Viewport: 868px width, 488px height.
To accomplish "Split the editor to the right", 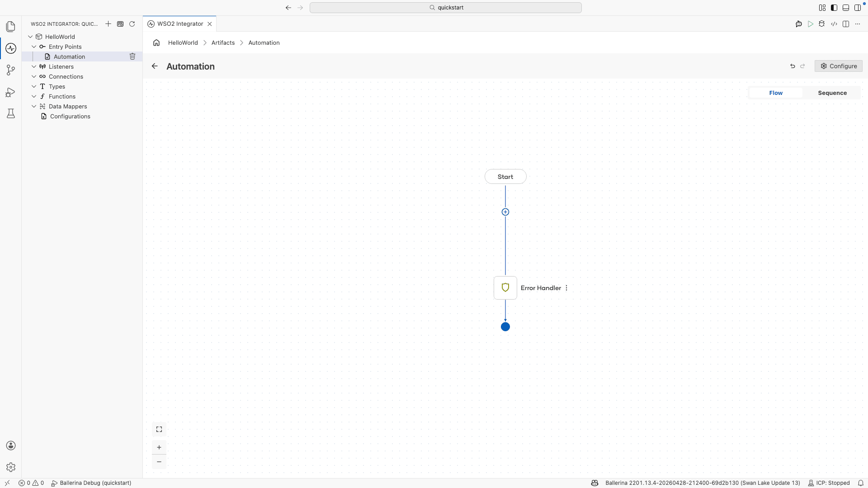I will tap(846, 24).
